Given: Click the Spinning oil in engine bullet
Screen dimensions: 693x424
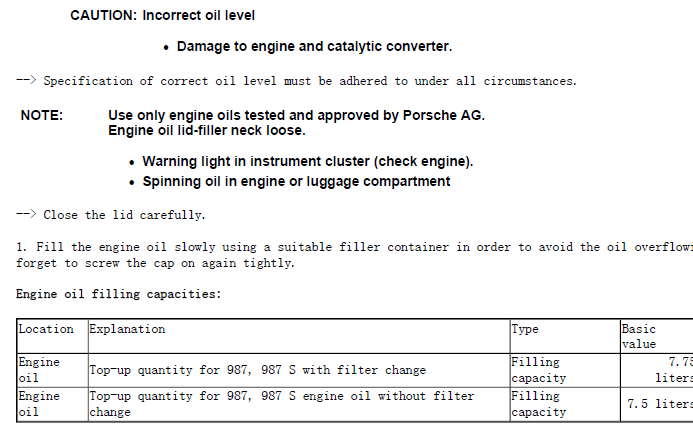Looking at the screenshot, I should tap(296, 182).
